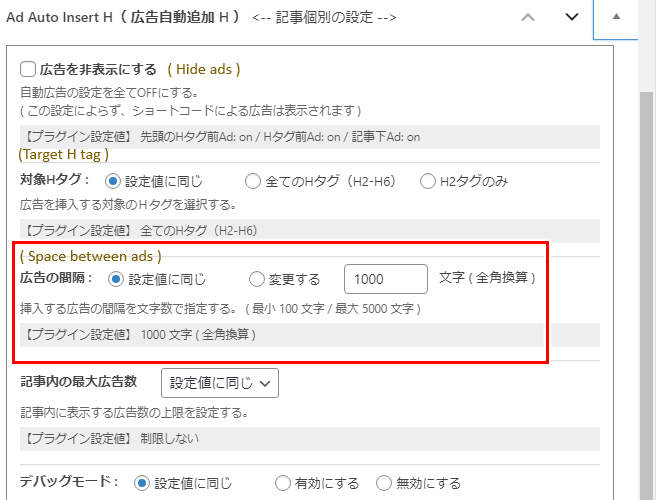The width and height of the screenshot is (658, 500).
Task: Collapse the Ad Auto Insert H panel toggle triangle
Action: point(616,17)
